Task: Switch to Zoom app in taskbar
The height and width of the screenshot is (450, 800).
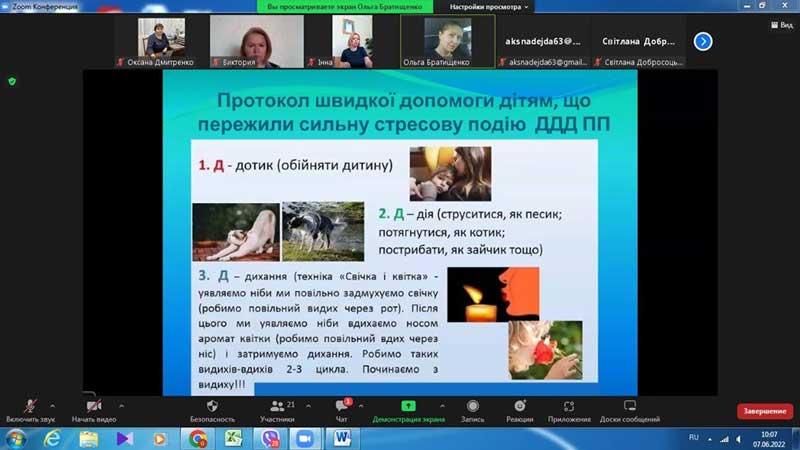Action: coord(305,439)
